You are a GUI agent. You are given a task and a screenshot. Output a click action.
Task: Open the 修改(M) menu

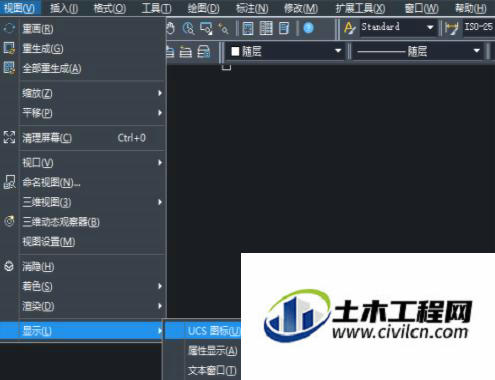pos(301,8)
